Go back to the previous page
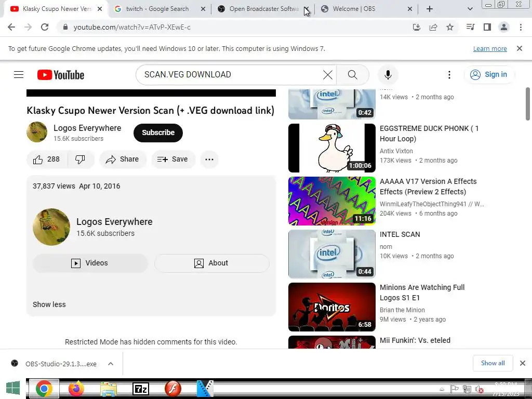 (x=11, y=27)
